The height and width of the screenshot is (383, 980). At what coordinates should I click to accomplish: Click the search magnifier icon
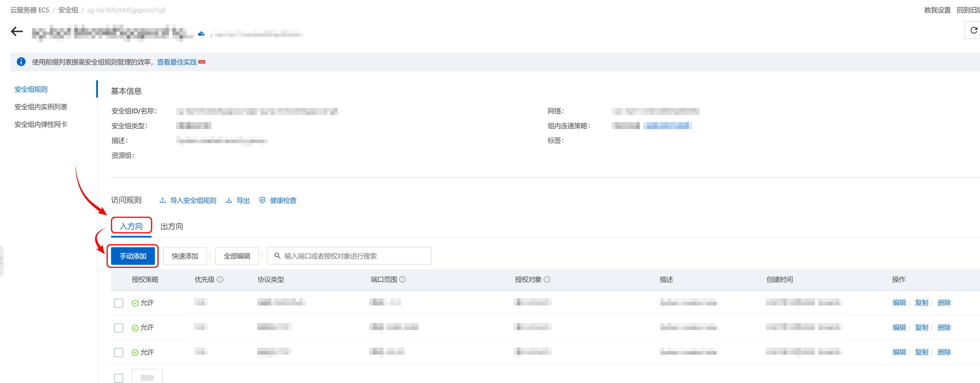pyautogui.click(x=277, y=256)
